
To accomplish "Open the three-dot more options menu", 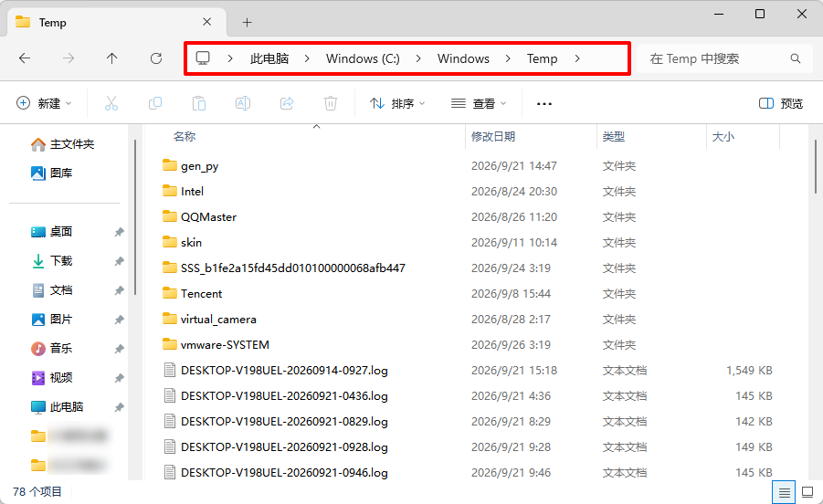I will (x=544, y=104).
